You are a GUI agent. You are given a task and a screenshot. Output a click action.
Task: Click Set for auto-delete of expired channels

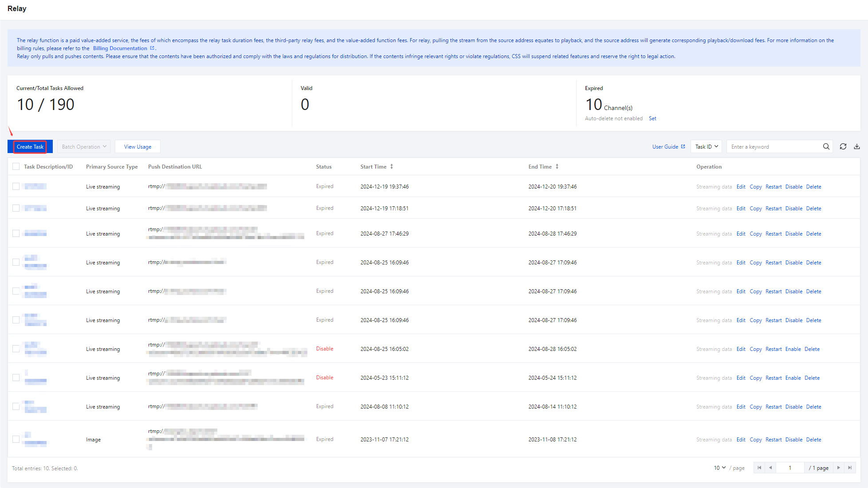pyautogui.click(x=652, y=118)
